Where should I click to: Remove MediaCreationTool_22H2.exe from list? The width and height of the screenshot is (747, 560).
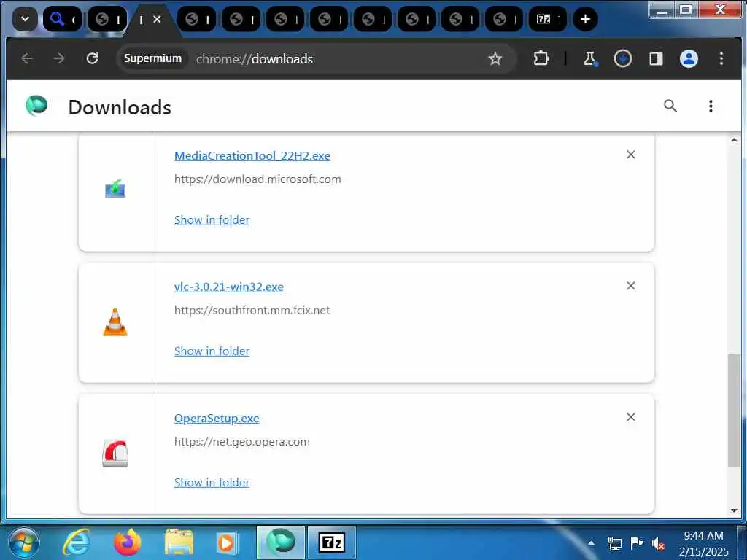(631, 155)
